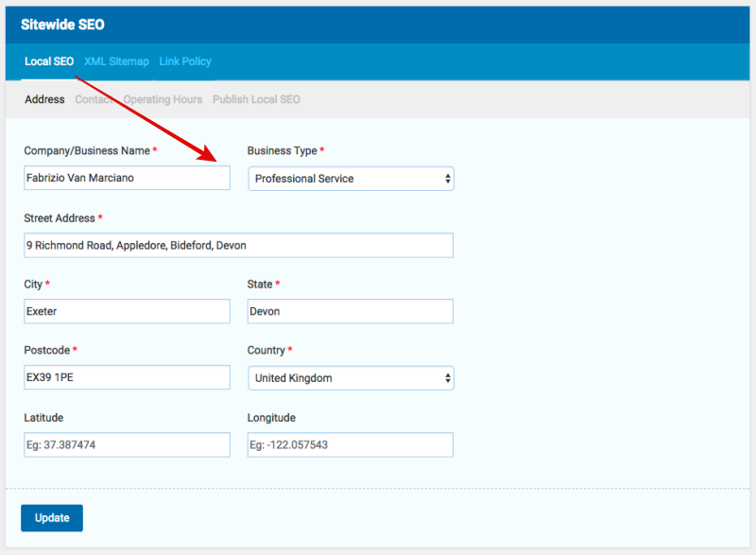The height and width of the screenshot is (555, 756).
Task: Click the Street Address label
Action: [x=60, y=218]
